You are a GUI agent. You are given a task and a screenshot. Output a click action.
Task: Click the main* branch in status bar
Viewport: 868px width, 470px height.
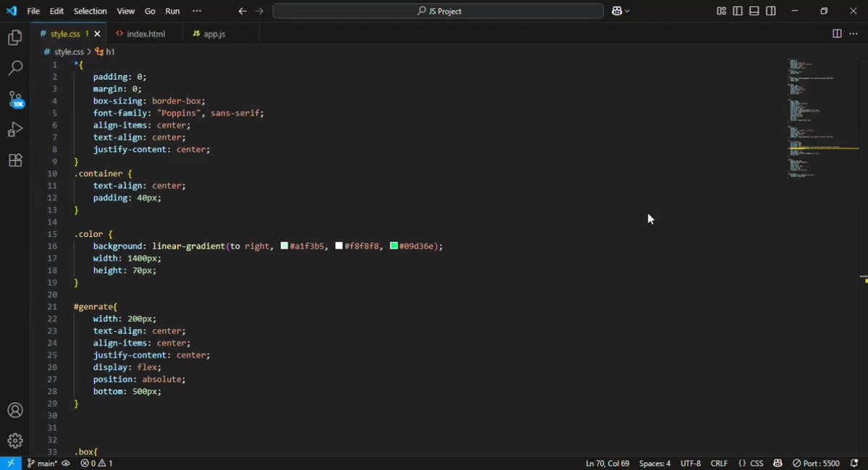tap(42, 463)
